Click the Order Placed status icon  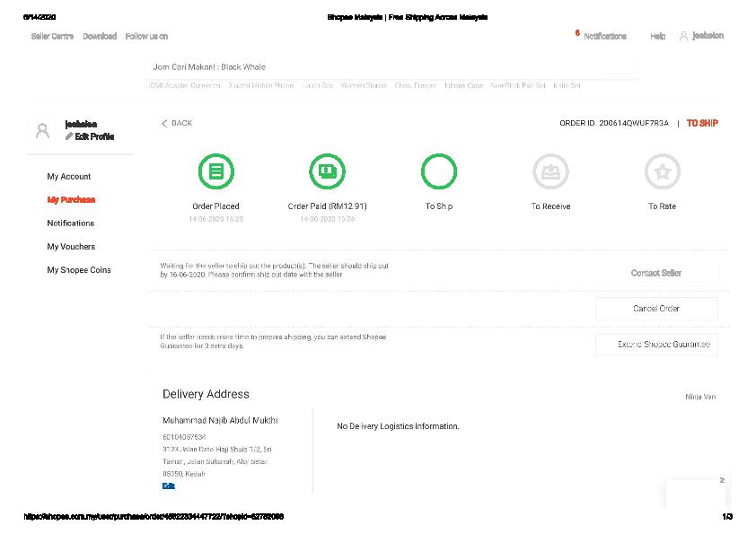coord(216,171)
